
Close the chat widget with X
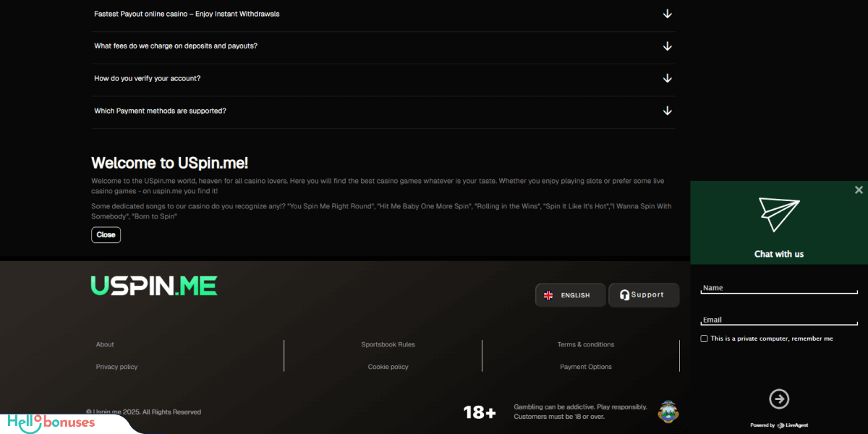pyautogui.click(x=859, y=190)
